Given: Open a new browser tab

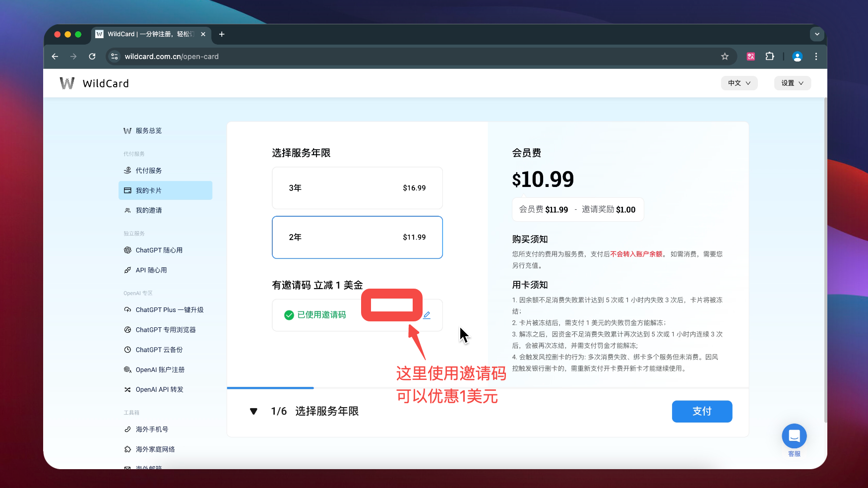Looking at the screenshot, I should [222, 34].
